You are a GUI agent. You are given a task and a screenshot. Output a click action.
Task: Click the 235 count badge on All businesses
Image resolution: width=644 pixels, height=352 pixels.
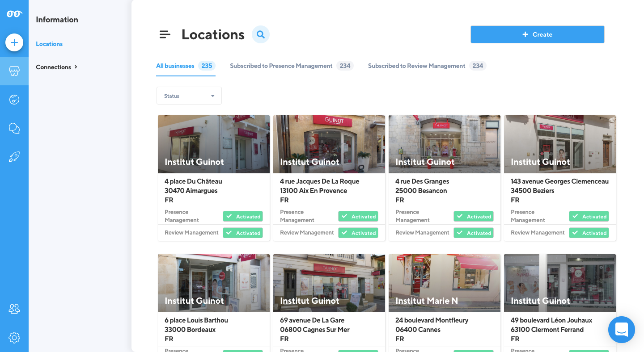207,66
